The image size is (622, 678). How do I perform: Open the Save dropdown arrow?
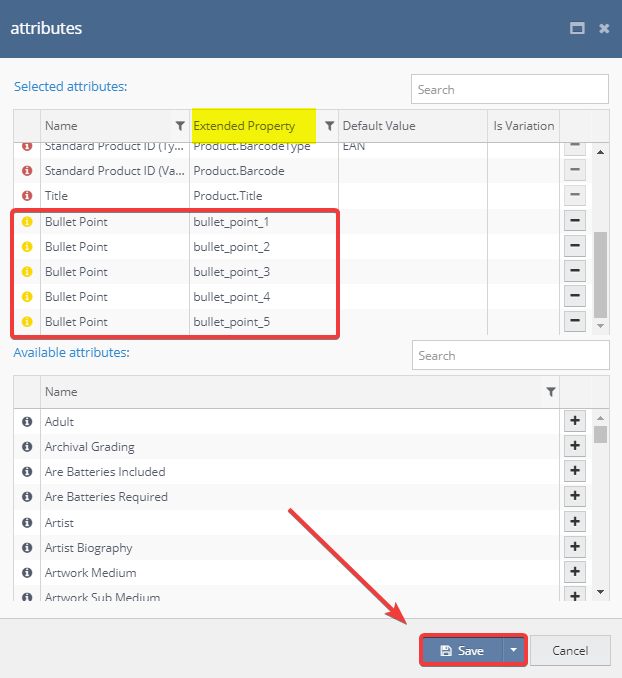[x=513, y=650]
